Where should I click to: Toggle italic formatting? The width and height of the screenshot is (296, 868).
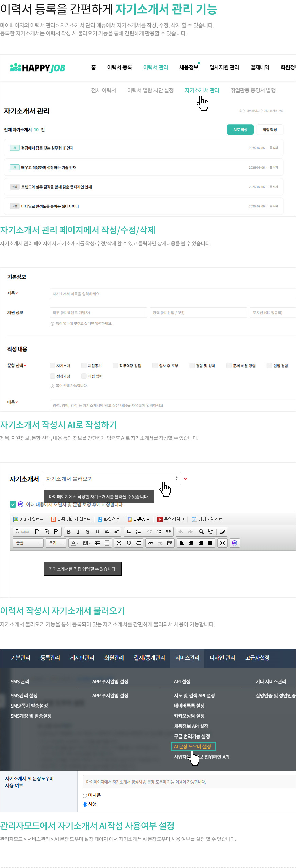pos(78,532)
